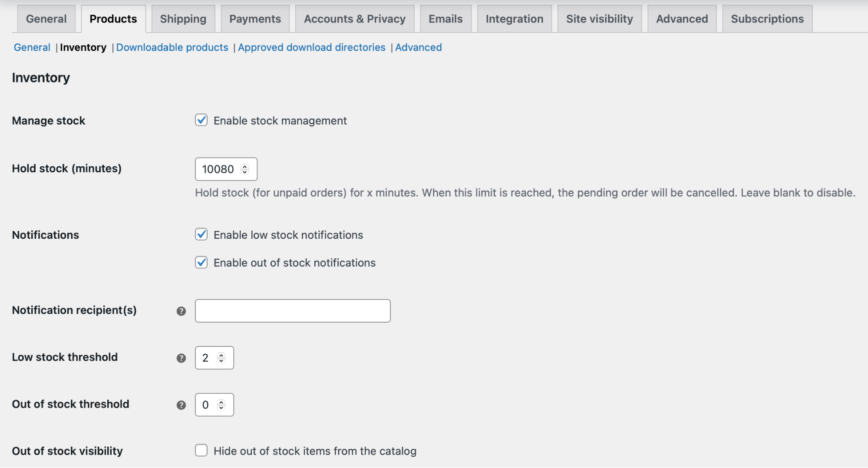Click the 'Enable out of stock notifications' label
Screen dimensions: 868x468
pos(294,263)
